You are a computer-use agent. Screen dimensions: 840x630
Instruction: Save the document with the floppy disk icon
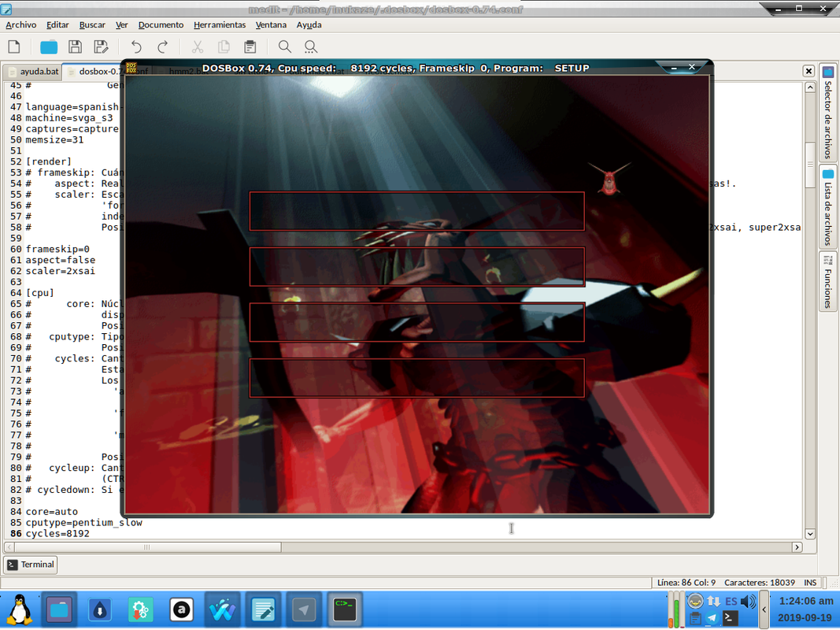(x=75, y=47)
